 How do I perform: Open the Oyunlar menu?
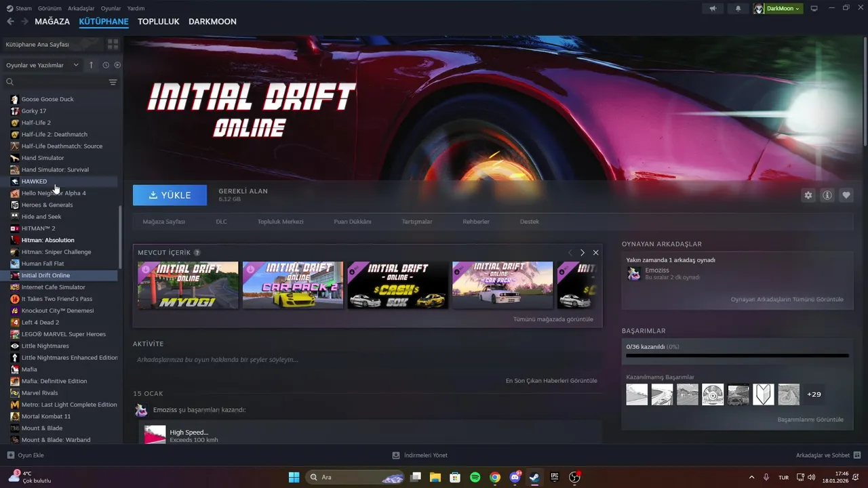(111, 9)
